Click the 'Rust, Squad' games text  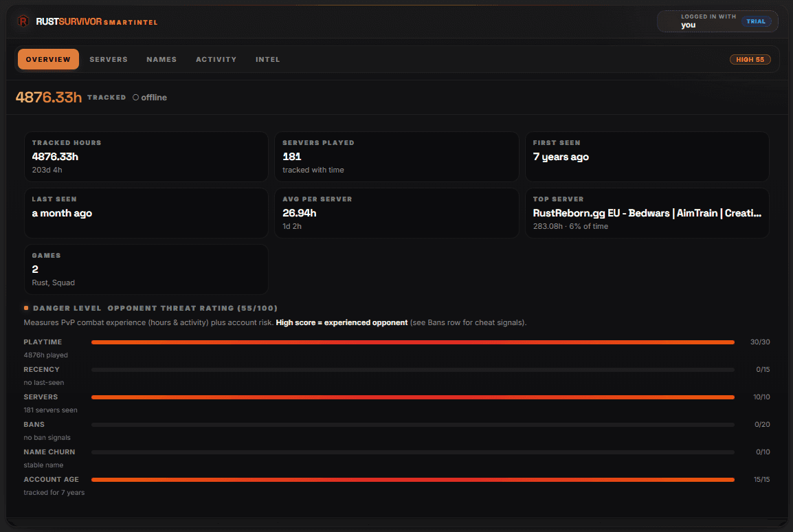click(x=53, y=282)
